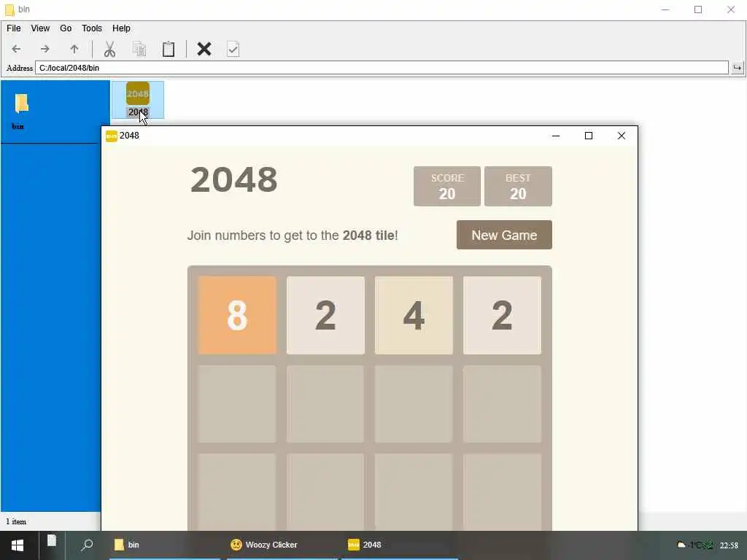Click the Go arrow beside the address bar

(738, 68)
